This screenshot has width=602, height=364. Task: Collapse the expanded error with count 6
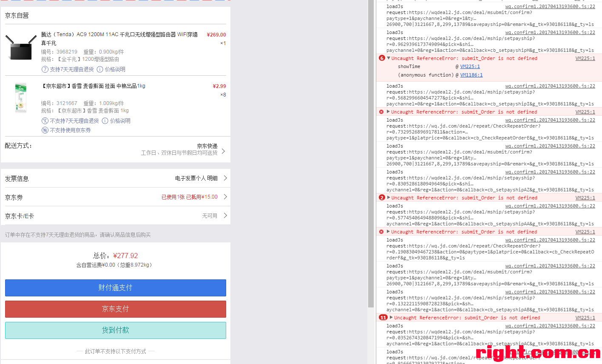pyautogui.click(x=388, y=58)
